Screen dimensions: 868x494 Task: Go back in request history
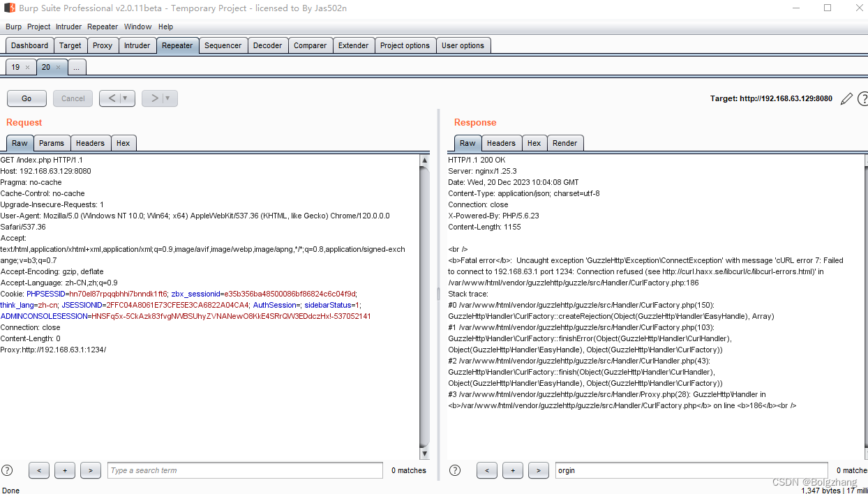112,98
